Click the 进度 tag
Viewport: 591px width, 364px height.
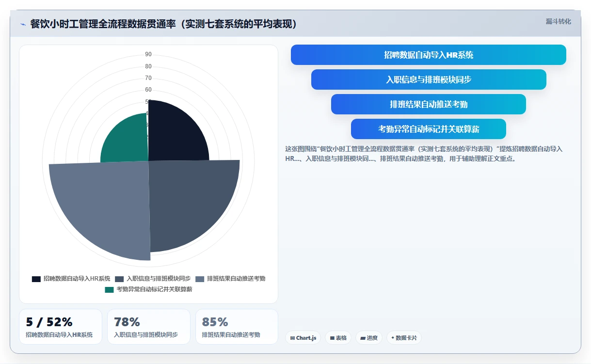[x=369, y=338]
